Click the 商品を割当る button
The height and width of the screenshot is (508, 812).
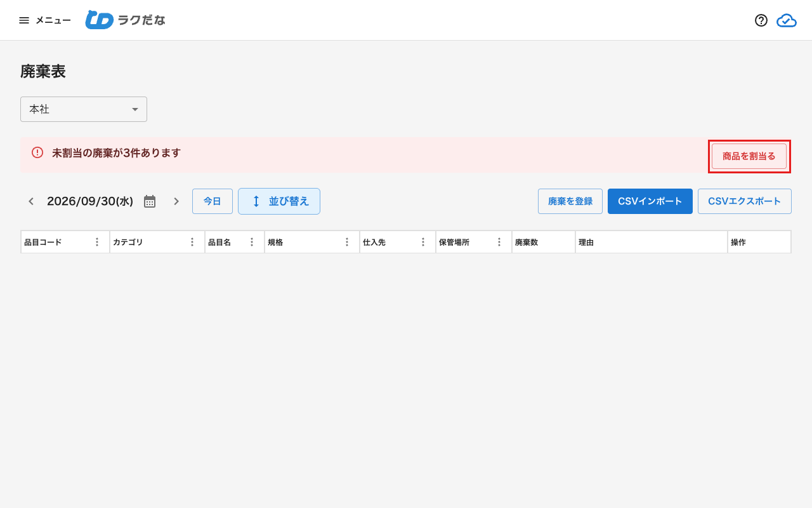click(749, 156)
